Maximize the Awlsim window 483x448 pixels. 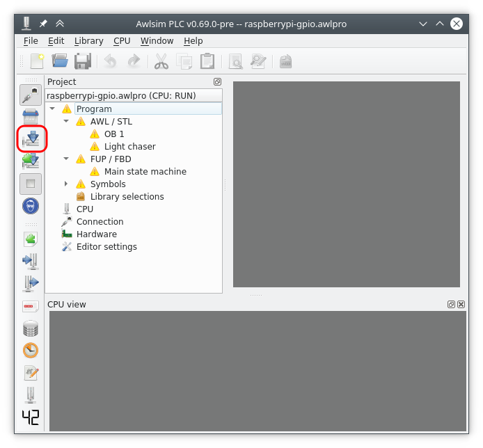tap(440, 24)
